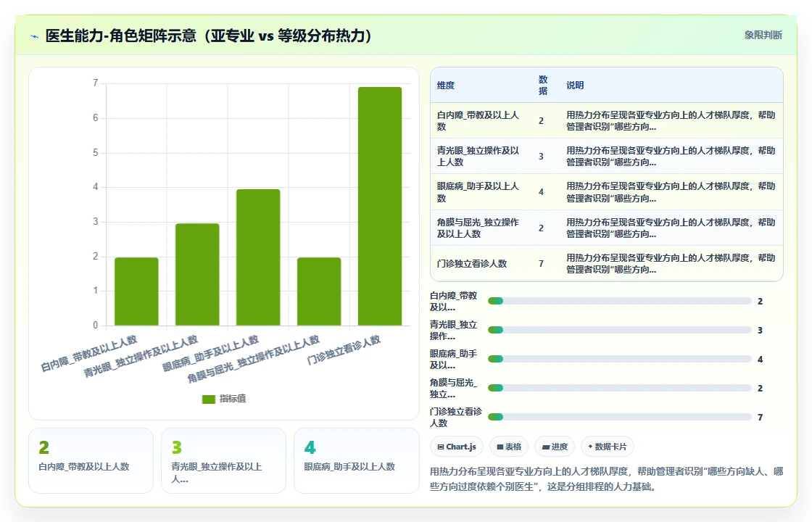Click the 表格 tag chip
This screenshot has width=812, height=522.
(509, 447)
